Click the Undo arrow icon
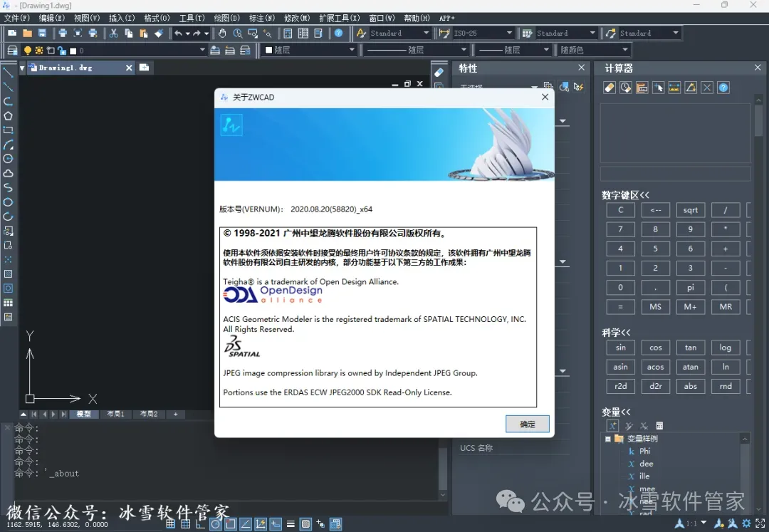The image size is (769, 532). pos(179,33)
